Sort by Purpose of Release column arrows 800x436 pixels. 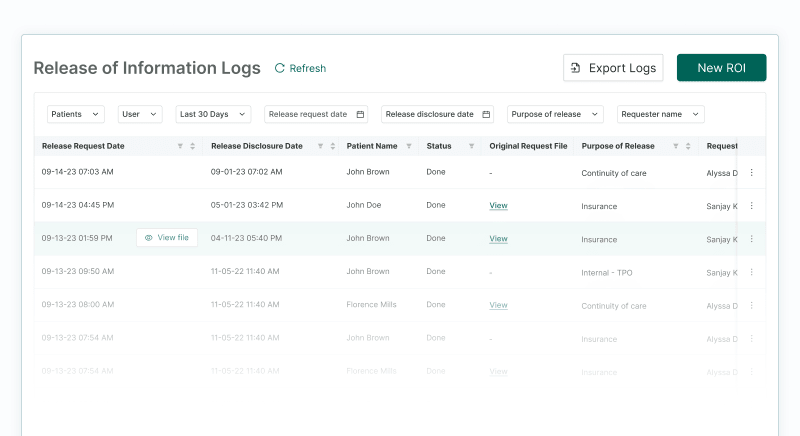pyautogui.click(x=688, y=146)
